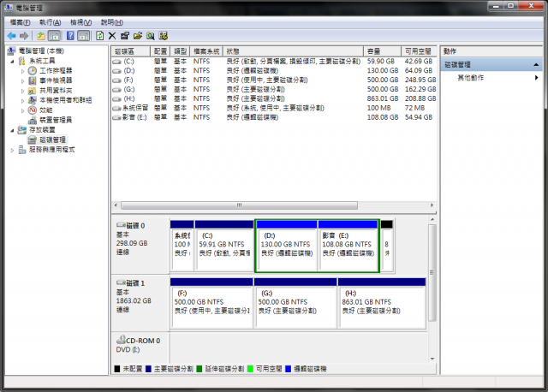The height and width of the screenshot is (392, 548).
Task: Expand the 工作排程器 node arrow
Action: (x=23, y=71)
